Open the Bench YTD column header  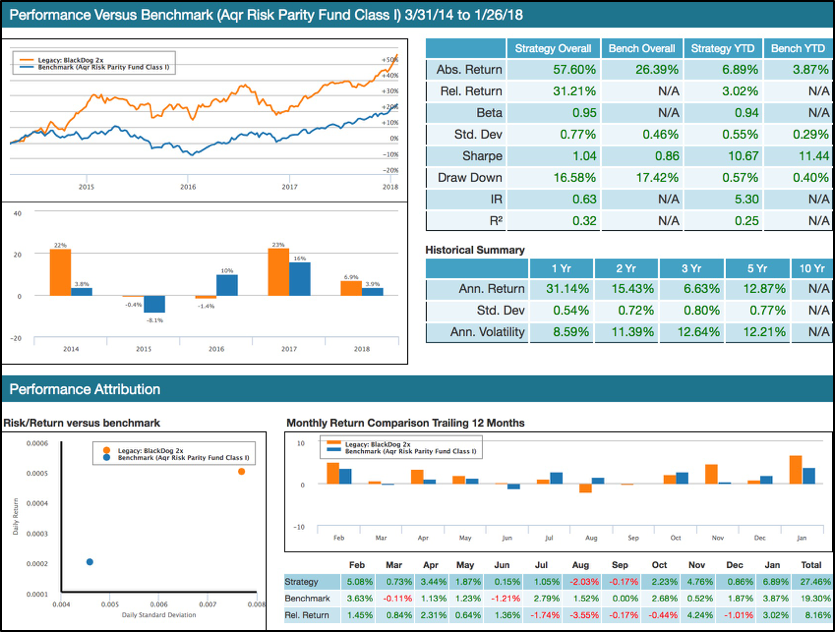pyautogui.click(x=798, y=48)
